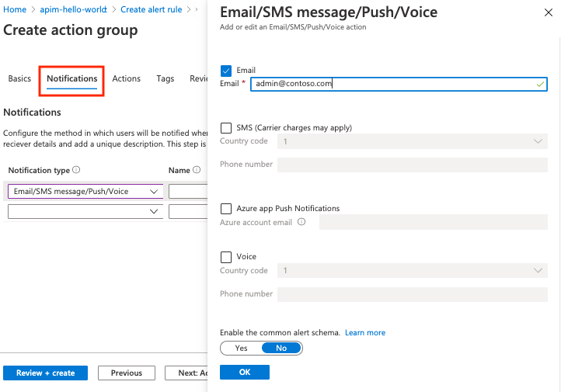The height and width of the screenshot is (392, 561).
Task: Click Review + create button
Action: 46,373
